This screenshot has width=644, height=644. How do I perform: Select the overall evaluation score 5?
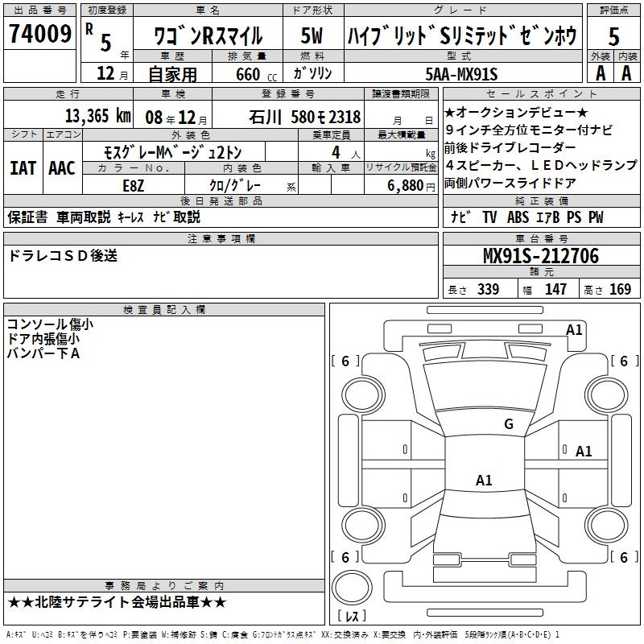tap(613, 36)
